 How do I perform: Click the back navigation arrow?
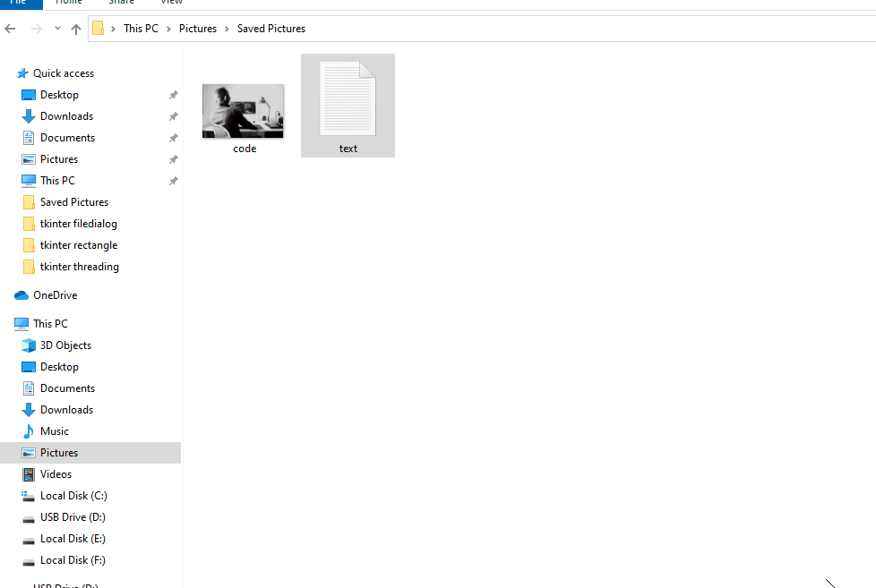click(10, 29)
